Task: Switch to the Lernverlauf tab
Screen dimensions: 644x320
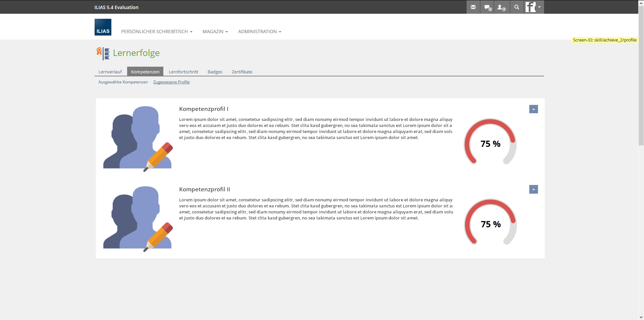Action: point(110,72)
